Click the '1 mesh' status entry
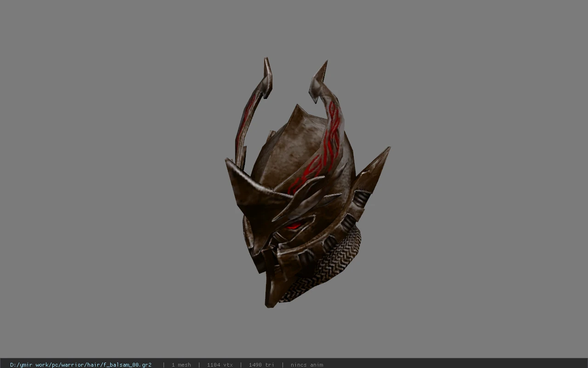 [181, 365]
